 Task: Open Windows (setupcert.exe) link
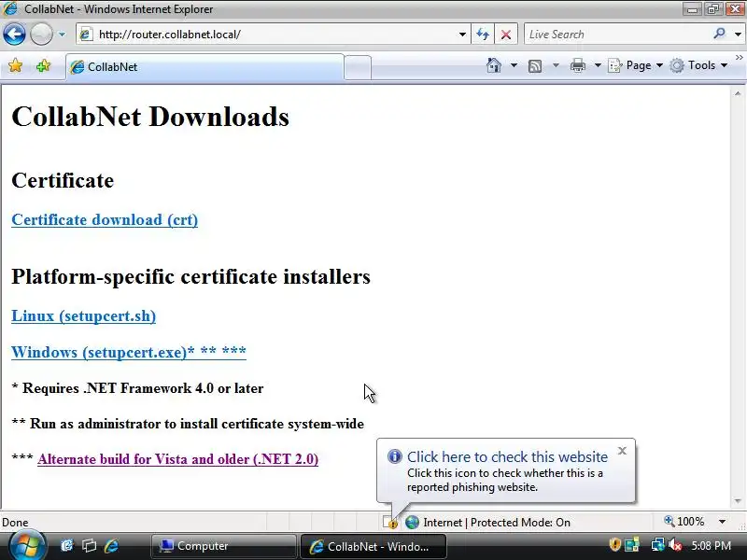point(129,352)
